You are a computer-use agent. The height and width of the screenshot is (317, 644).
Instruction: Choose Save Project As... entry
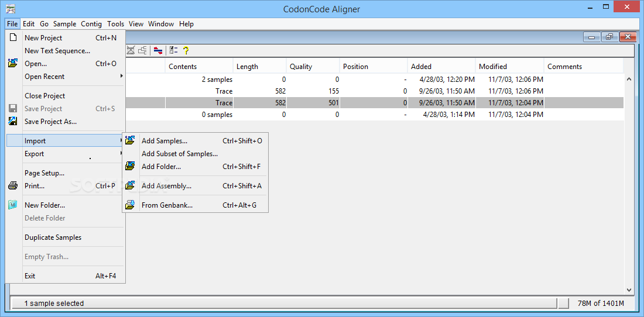click(65, 122)
